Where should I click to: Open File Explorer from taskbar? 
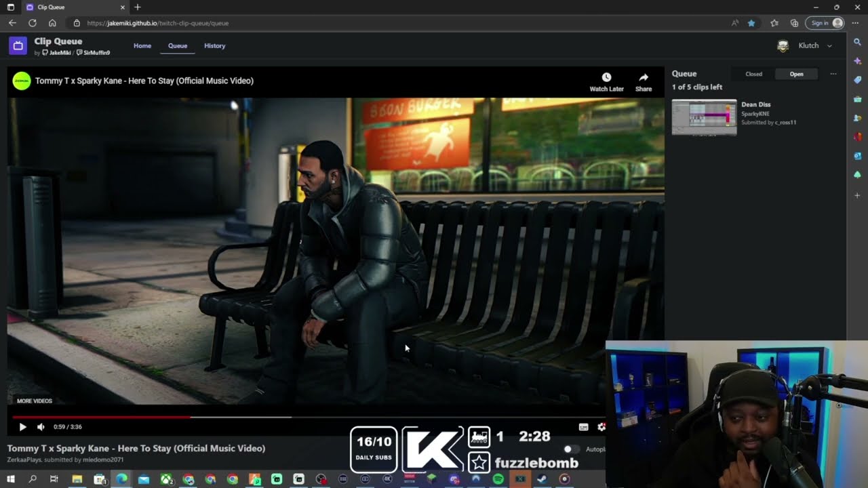pyautogui.click(x=77, y=479)
